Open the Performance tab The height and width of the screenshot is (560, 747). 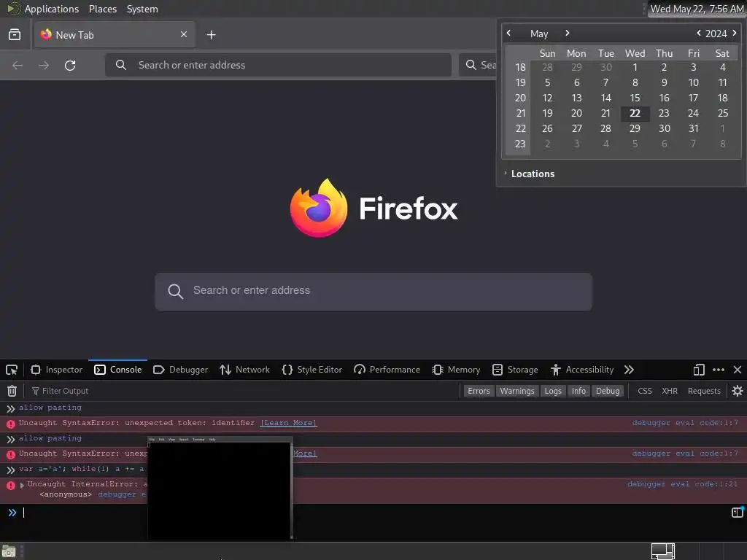coord(387,370)
